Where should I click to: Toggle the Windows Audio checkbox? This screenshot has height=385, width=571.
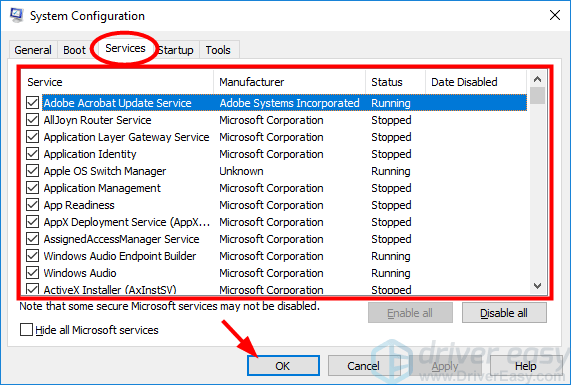[x=32, y=272]
